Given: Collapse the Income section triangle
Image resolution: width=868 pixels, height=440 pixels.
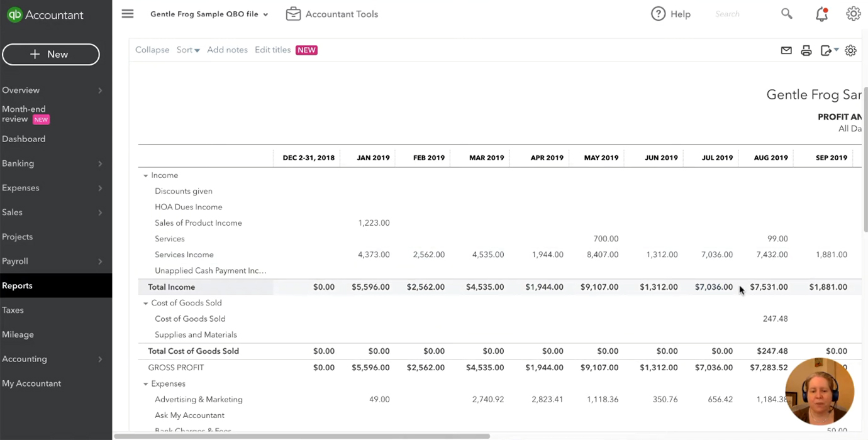Looking at the screenshot, I should pos(146,176).
